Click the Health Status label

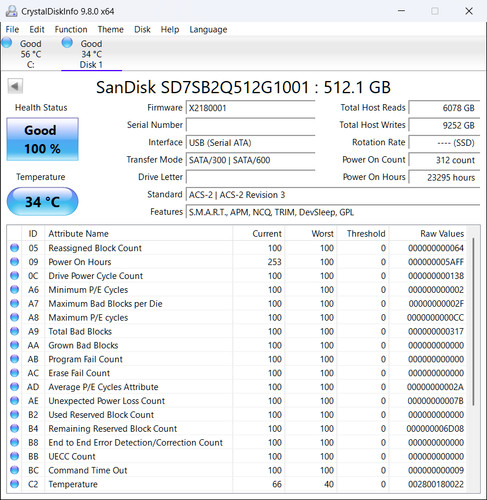(41, 108)
